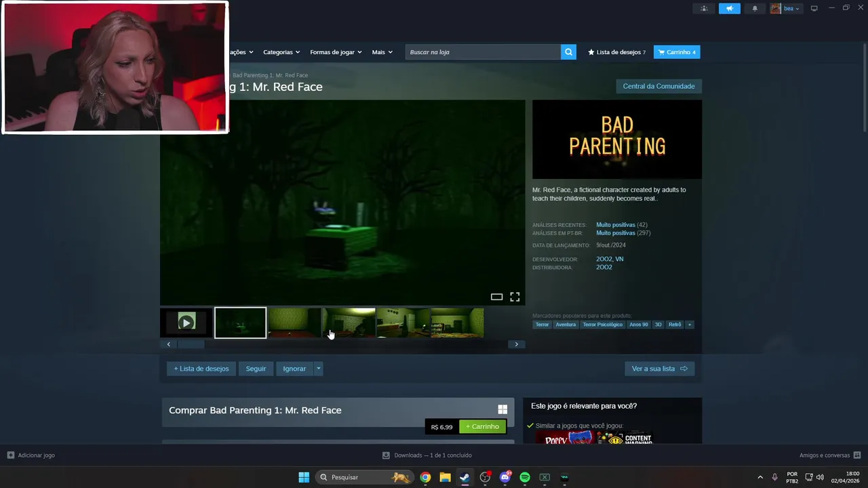Select the fourth media strip thumbnail
This screenshot has height=488, width=868.
pos(349,323)
